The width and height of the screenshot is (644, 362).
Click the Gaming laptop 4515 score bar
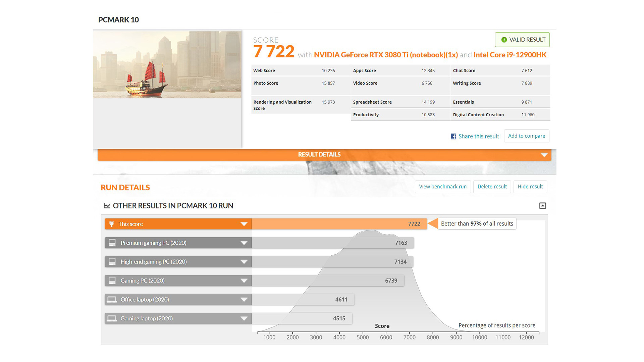coord(302,318)
